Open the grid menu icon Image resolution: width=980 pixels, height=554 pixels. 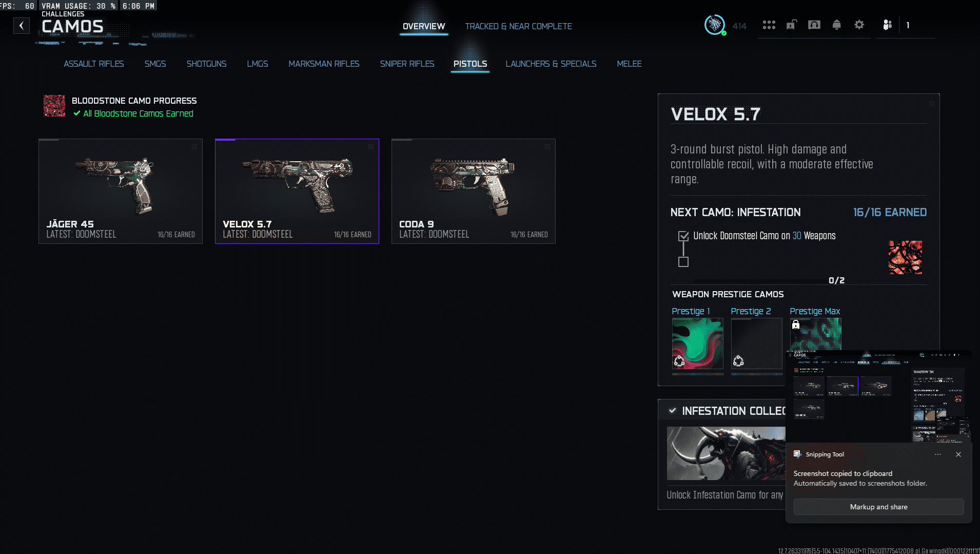pyautogui.click(x=769, y=25)
